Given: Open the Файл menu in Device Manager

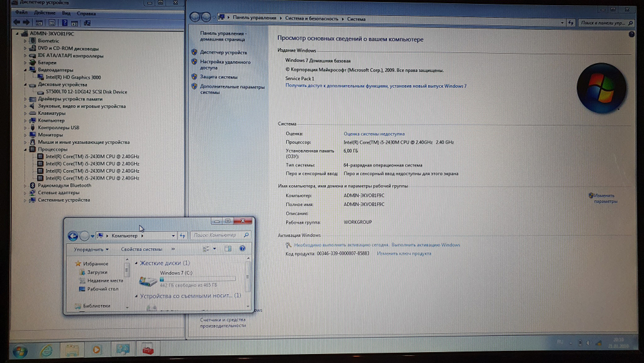Looking at the screenshot, I should (x=21, y=13).
